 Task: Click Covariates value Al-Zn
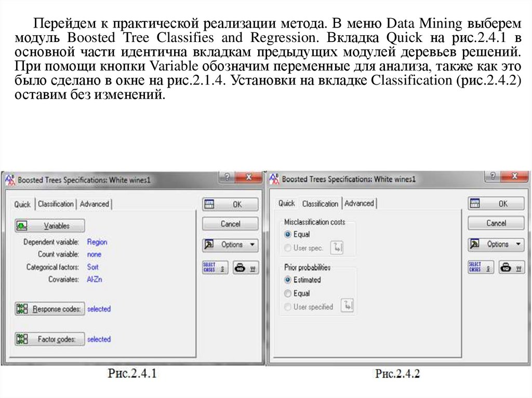pyautogui.click(x=95, y=279)
